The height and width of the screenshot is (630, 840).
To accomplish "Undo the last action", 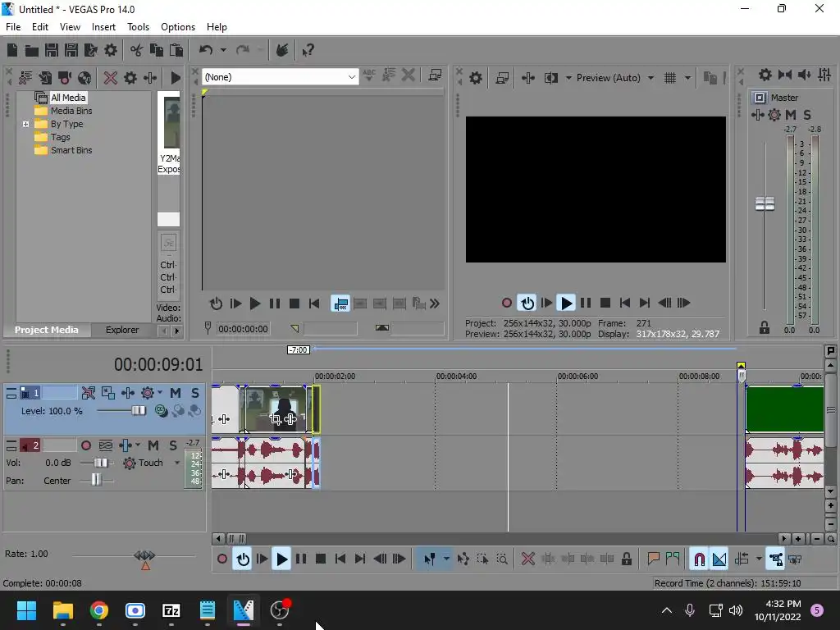I will [x=206, y=50].
